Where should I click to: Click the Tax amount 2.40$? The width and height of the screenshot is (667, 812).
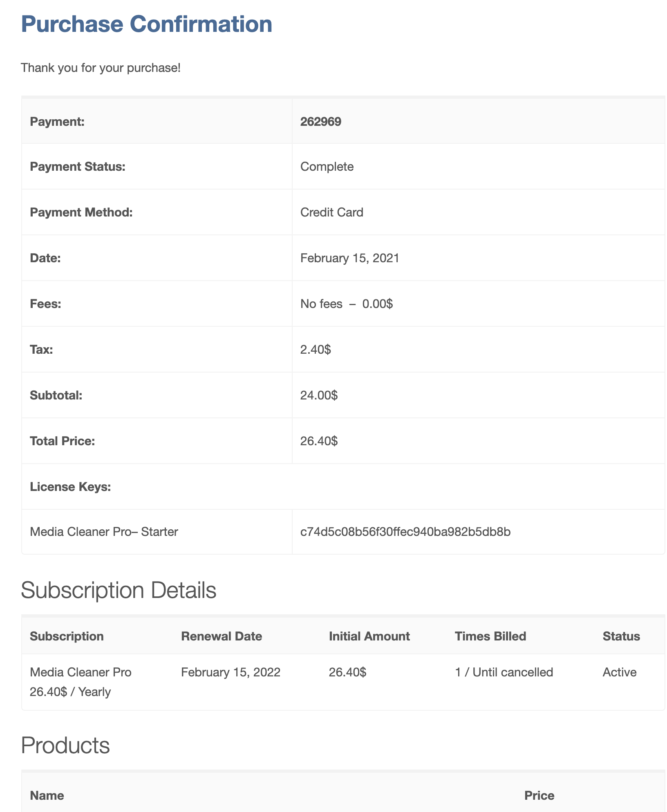(x=316, y=350)
